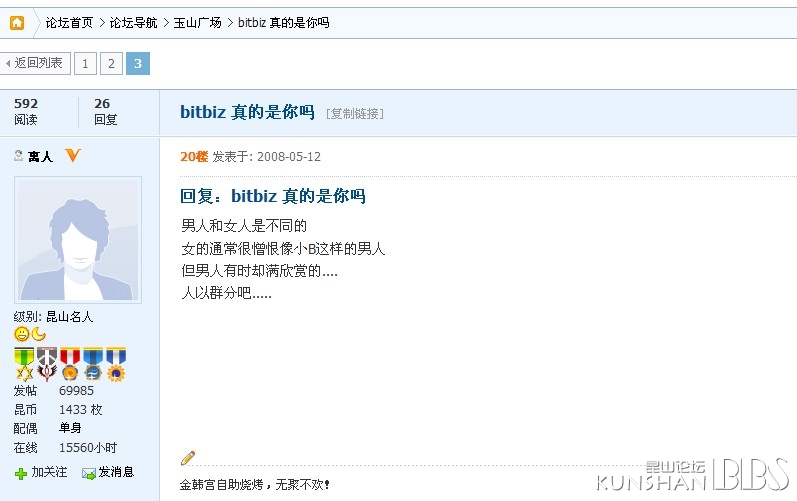Go to page 1 of thread
Viewport: 797px width, 501px height.
point(85,64)
